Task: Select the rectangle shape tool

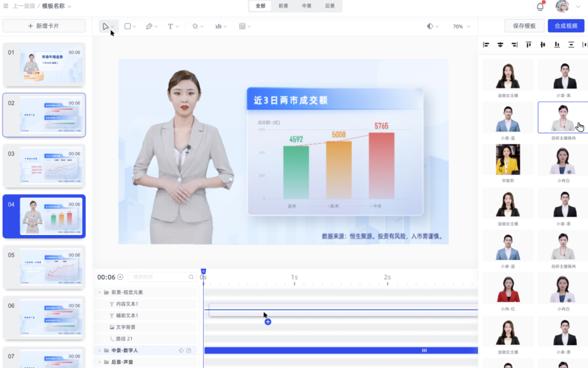Action: click(127, 26)
